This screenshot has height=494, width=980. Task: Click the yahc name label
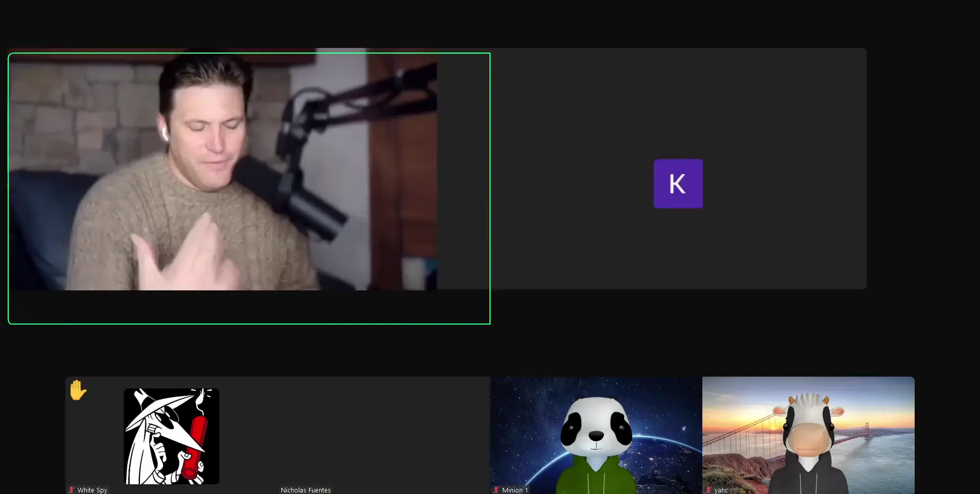click(x=721, y=490)
